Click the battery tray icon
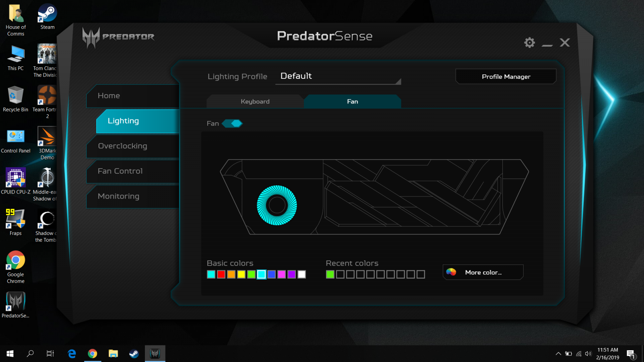The height and width of the screenshot is (362, 644). pos(568,354)
